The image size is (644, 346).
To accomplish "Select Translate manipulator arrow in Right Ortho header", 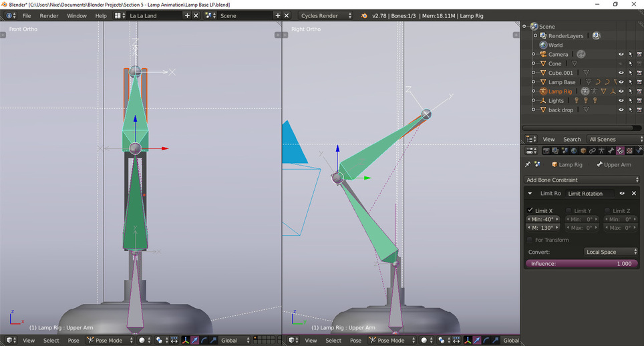I will [x=477, y=340].
